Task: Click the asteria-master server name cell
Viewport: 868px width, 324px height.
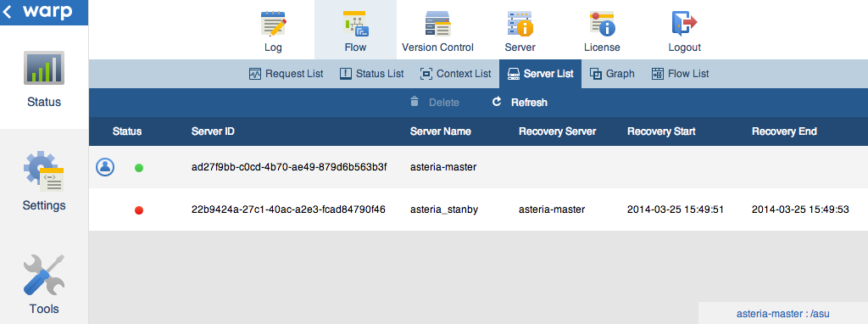Action: coord(443,167)
